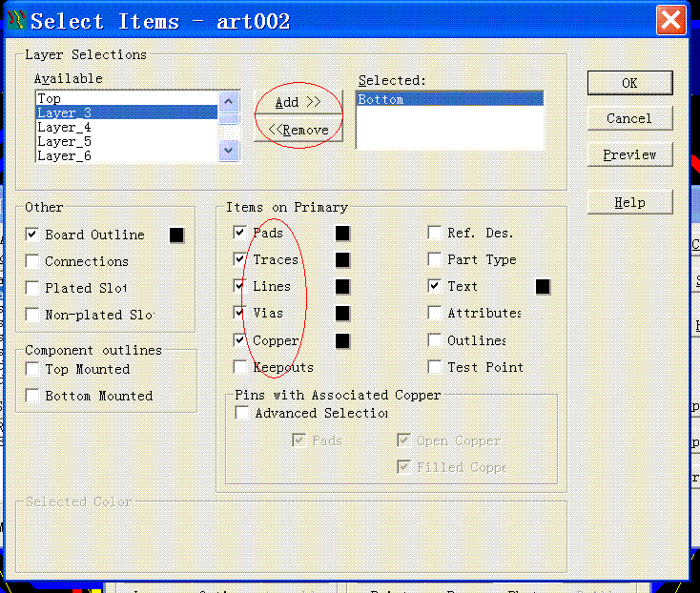Toggle the Pads checkbox in Items on Primary
The width and height of the screenshot is (700, 593).
tap(239, 233)
